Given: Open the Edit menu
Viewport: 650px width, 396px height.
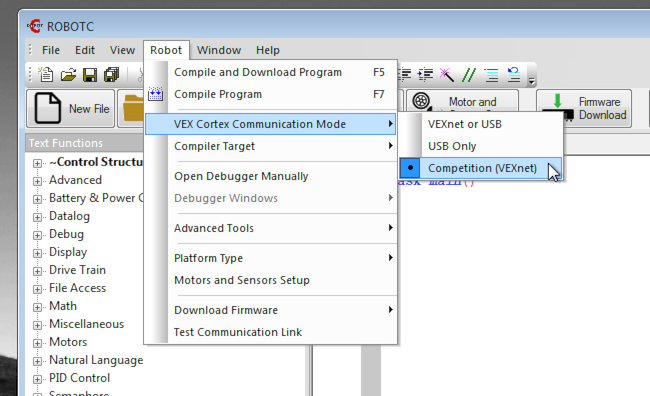Looking at the screenshot, I should click(x=85, y=50).
